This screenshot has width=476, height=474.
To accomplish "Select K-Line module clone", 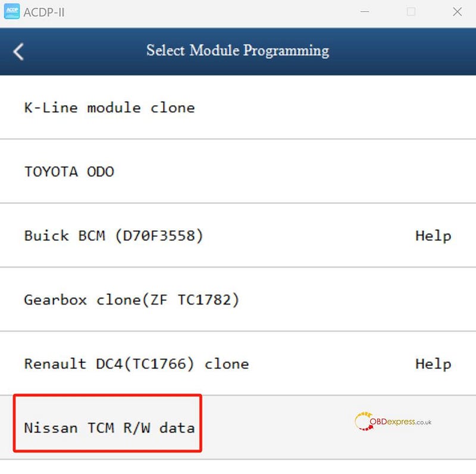I will pos(238,108).
